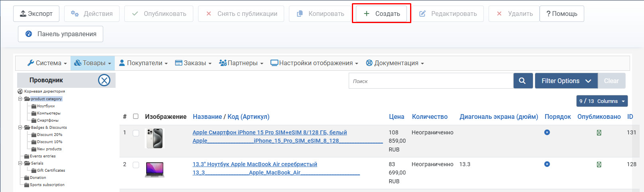Click the Экспорт button
This screenshot has width=644, height=192.
point(36,14)
